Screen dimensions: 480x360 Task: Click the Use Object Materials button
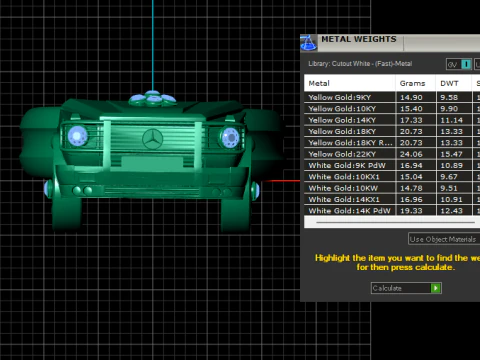click(x=444, y=239)
